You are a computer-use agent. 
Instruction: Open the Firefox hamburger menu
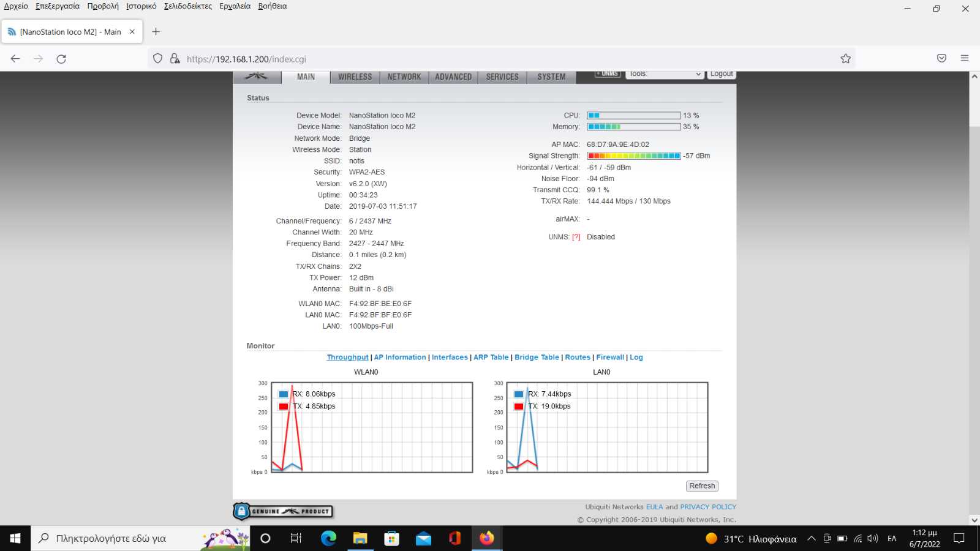(x=965, y=58)
